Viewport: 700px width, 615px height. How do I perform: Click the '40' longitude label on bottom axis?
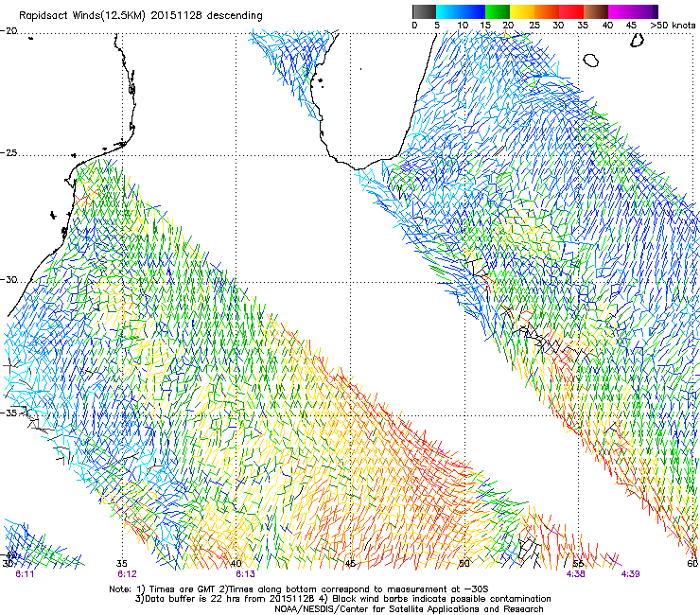236,563
